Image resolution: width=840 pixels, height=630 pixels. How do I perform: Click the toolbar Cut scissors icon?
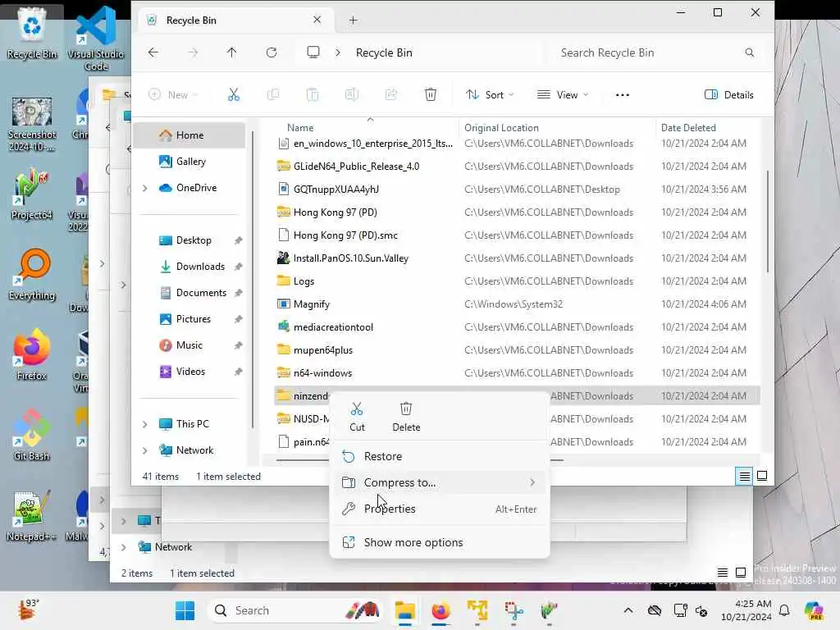[x=234, y=95]
